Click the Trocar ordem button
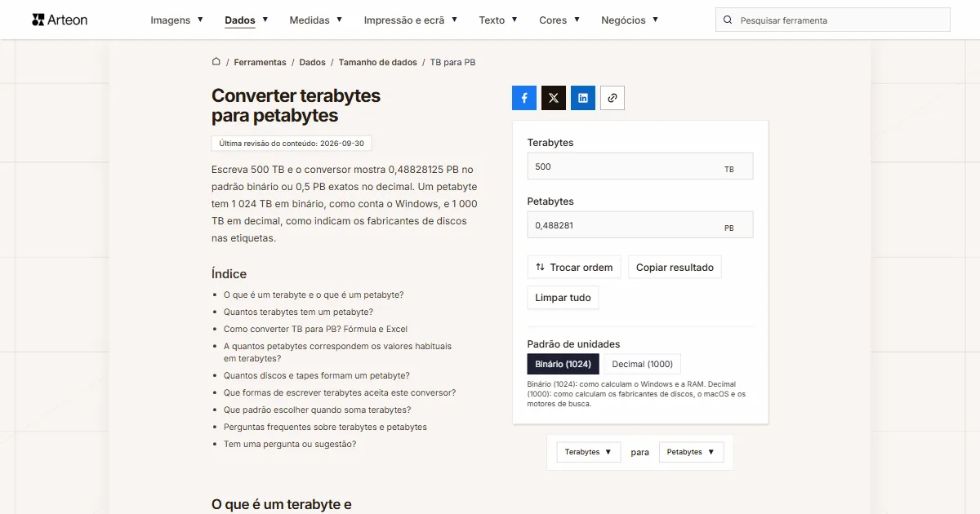 574,267
